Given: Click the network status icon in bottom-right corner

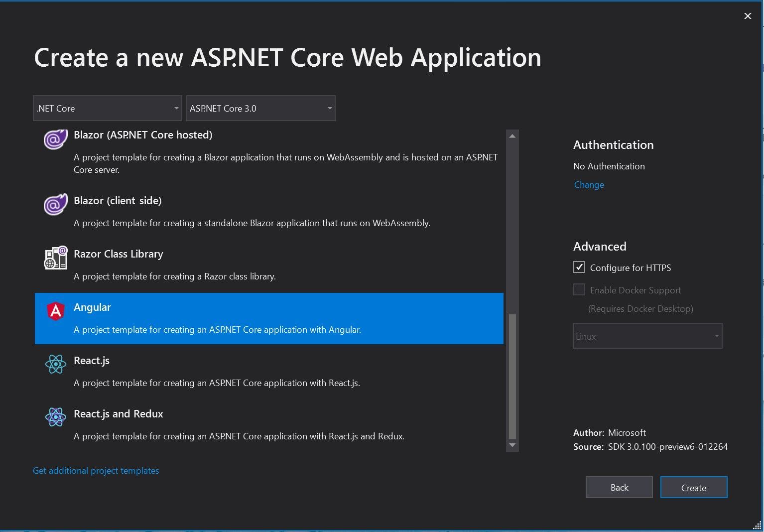Looking at the screenshot, I should (x=756, y=526).
